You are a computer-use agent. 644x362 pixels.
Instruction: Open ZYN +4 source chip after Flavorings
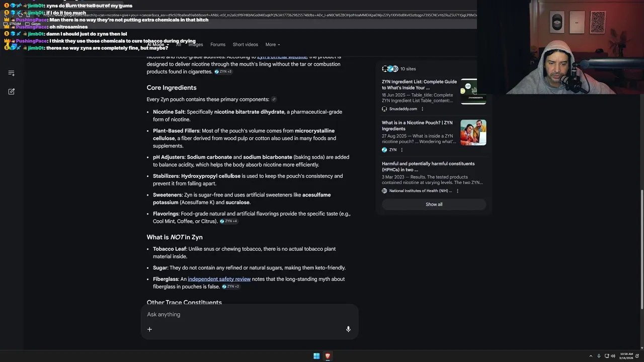coord(229,221)
